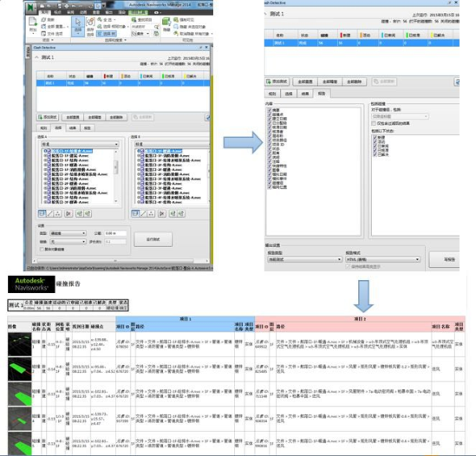The height and width of the screenshot is (456, 476).
Task: Click 全部重置 button in left Clash Detective
Action: pos(73,117)
